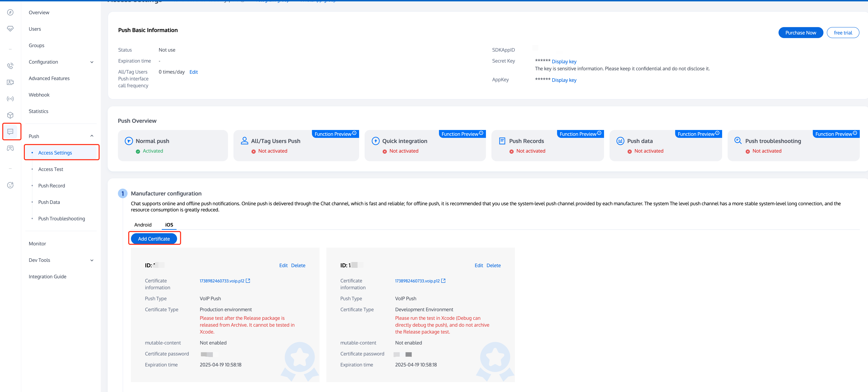Open Push Troubleshooting in the sidebar

pos(62,218)
